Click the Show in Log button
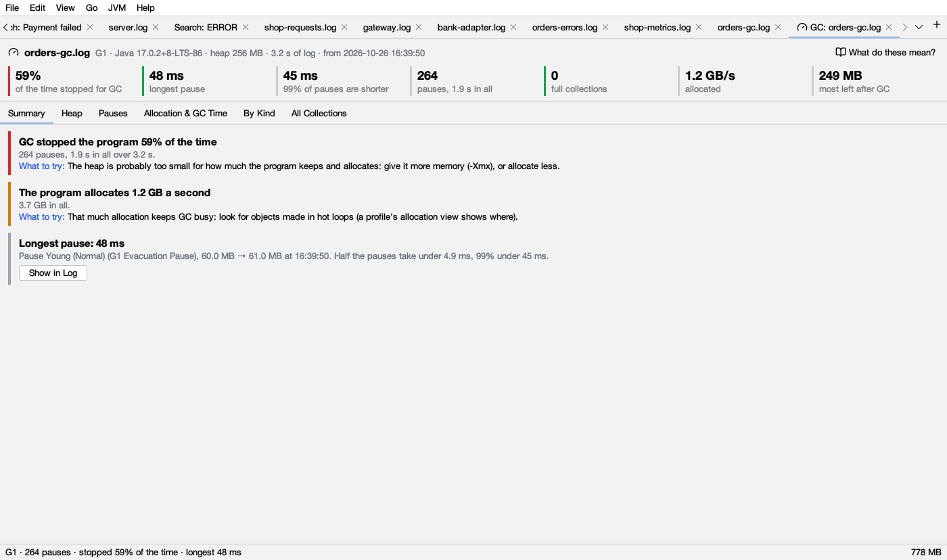This screenshot has width=947, height=560. 53,273
